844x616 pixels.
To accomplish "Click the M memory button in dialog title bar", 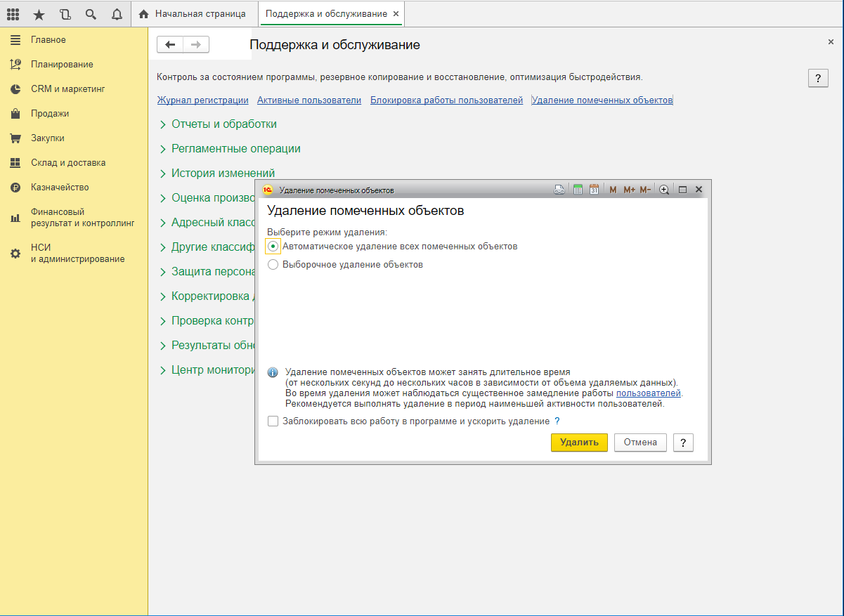I will [x=613, y=190].
